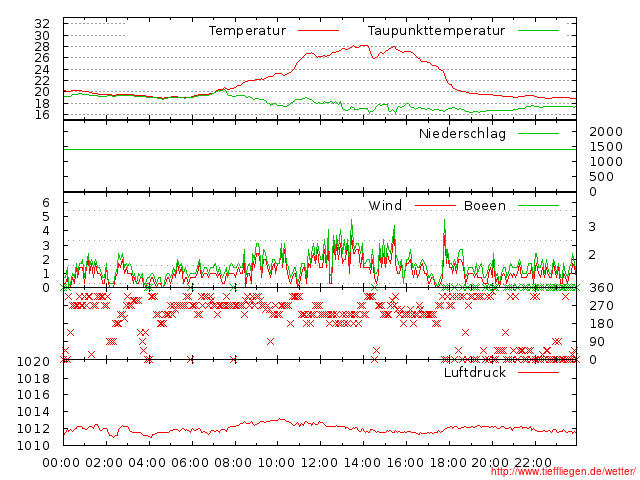This screenshot has height=480, width=640.
Task: Click the 12:00 time axis label
Action: [319, 462]
